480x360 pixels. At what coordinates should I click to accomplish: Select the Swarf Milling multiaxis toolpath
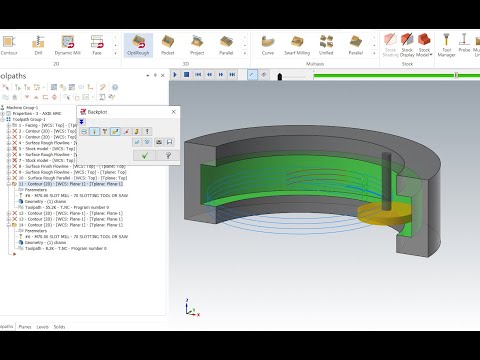pyautogui.click(x=297, y=45)
